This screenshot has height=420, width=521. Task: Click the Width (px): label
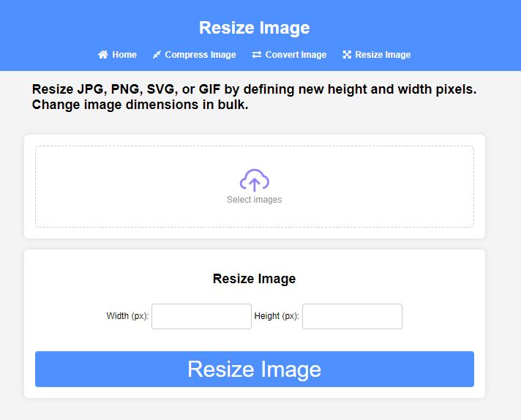[x=127, y=316]
